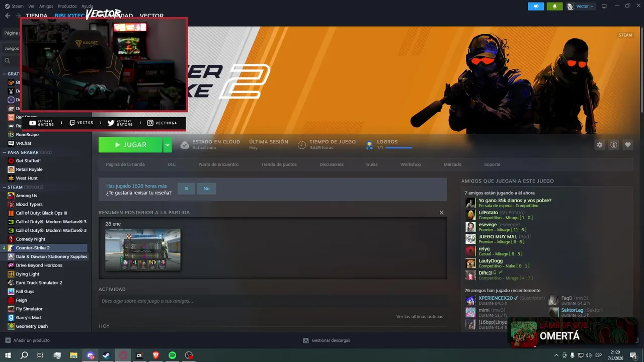Open the Ayuda menu
Screen dimensions: 644x362
point(87,6)
